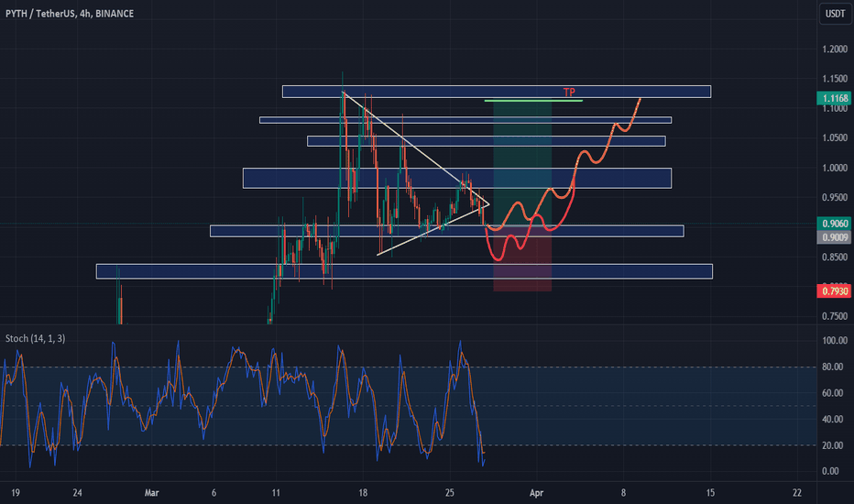Screen dimensions: 854x504
Task: Click the green 1.1168 price label
Action: tap(835, 98)
